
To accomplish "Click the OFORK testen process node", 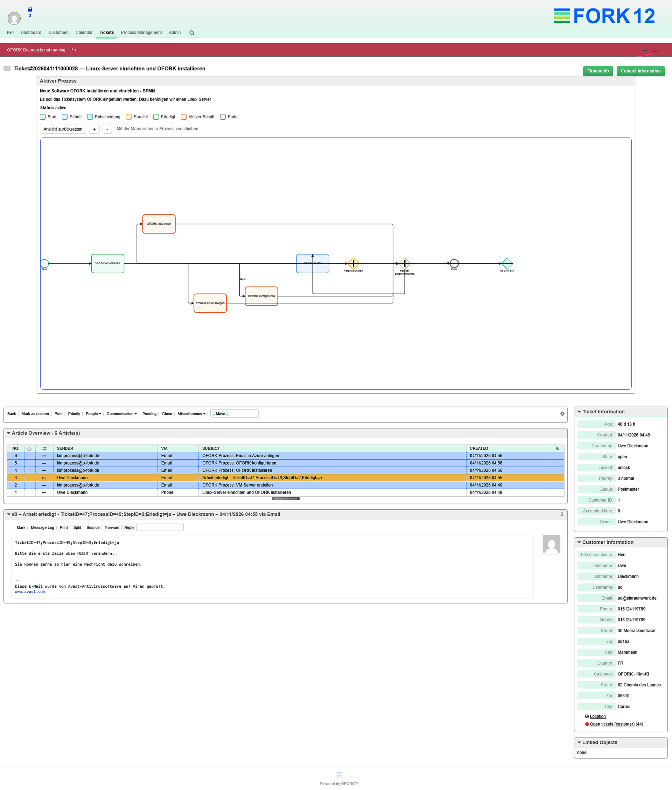I will point(313,263).
